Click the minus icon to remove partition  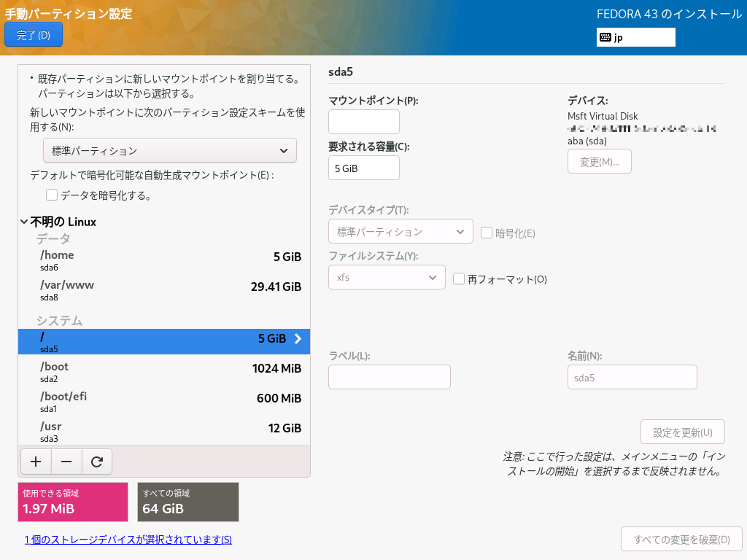(66, 462)
